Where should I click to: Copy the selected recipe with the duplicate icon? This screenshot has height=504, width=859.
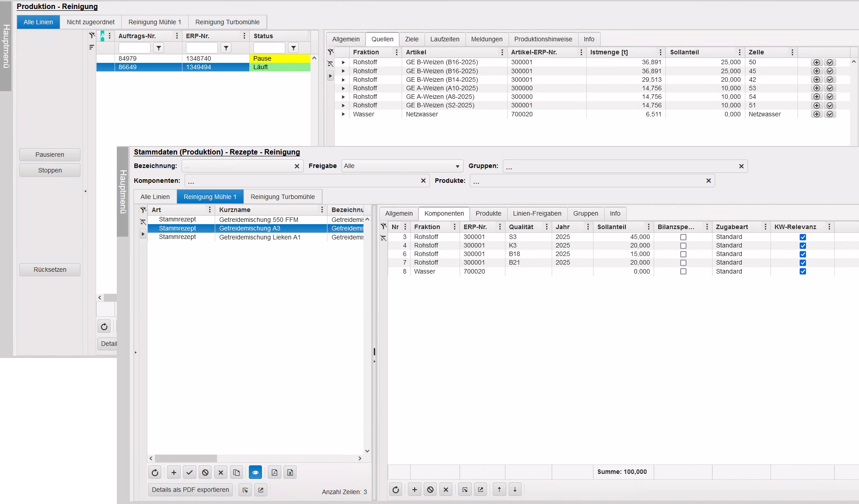(x=236, y=473)
